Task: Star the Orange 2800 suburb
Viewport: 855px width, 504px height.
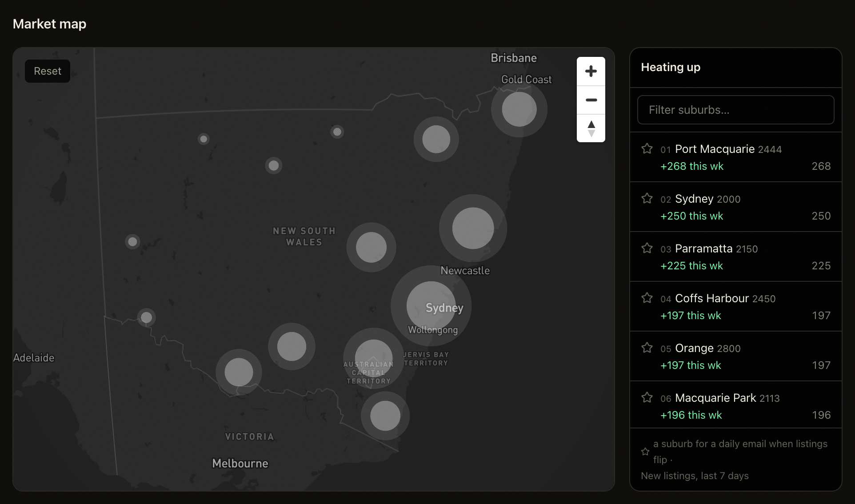Action: pyautogui.click(x=647, y=348)
